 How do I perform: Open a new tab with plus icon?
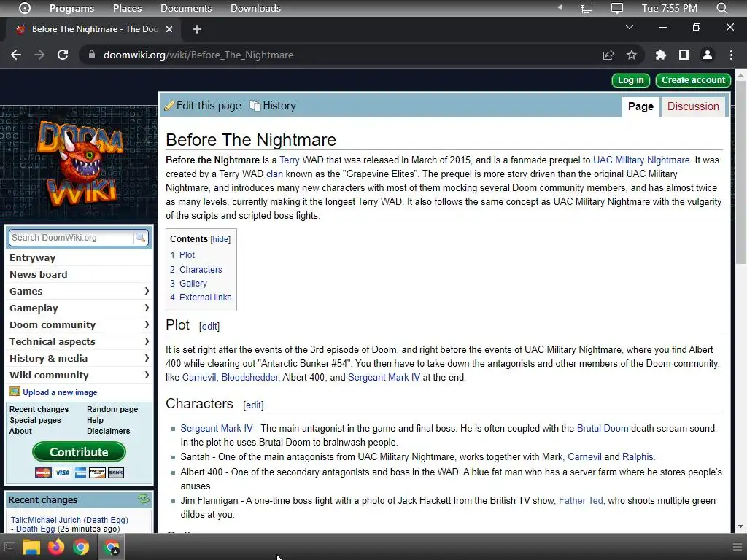pyautogui.click(x=197, y=29)
